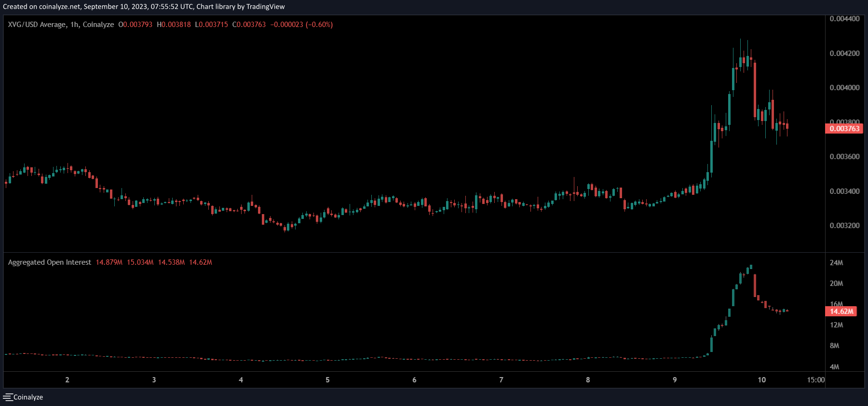Click the closing price value C0.003763 in legend

pyautogui.click(x=249, y=25)
